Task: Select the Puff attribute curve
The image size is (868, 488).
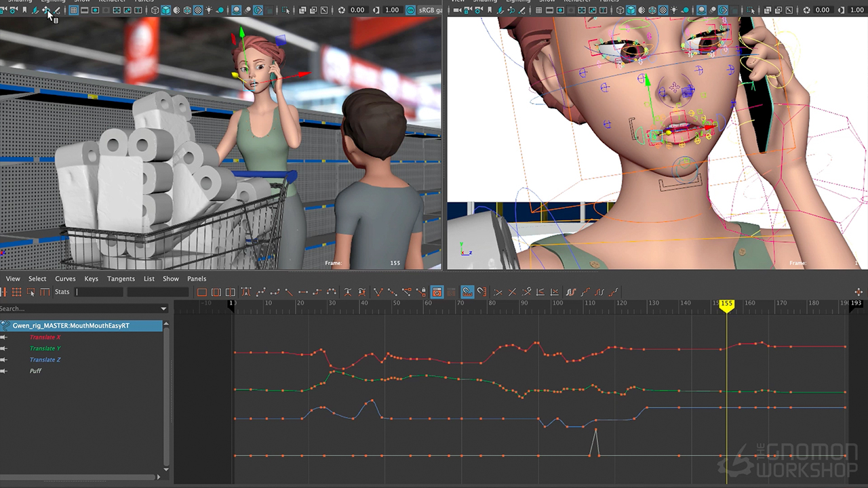Action: 35,371
